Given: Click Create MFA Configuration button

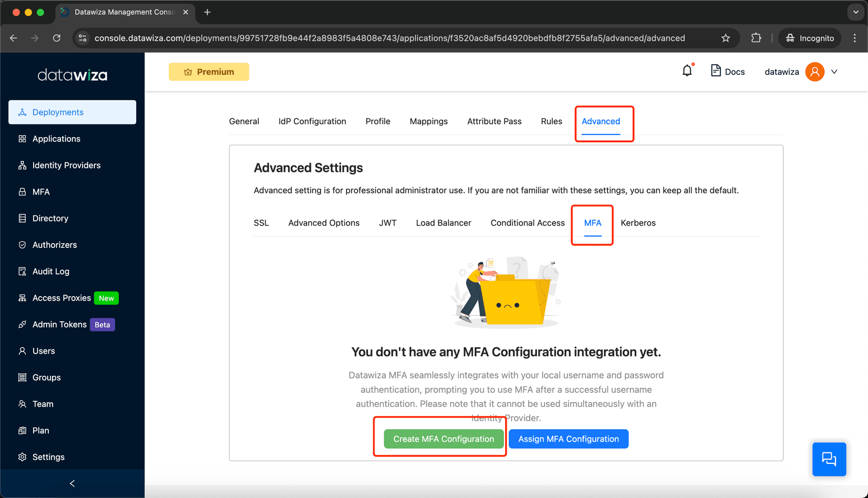Looking at the screenshot, I should pyautogui.click(x=444, y=439).
